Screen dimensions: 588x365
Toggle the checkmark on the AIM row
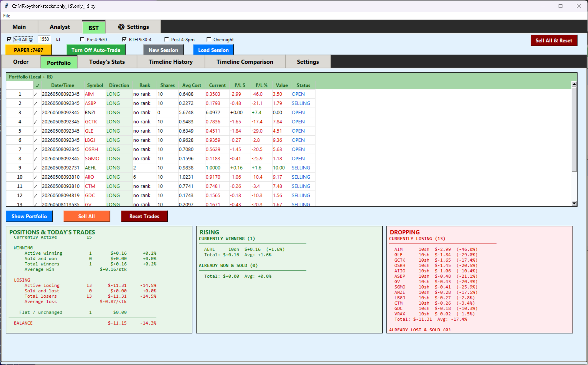(x=35, y=94)
